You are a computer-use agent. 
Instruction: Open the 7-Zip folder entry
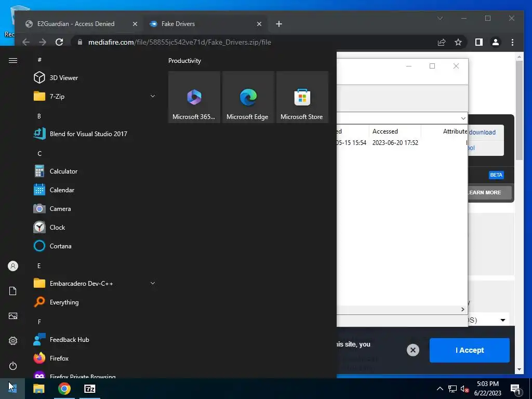(94, 96)
